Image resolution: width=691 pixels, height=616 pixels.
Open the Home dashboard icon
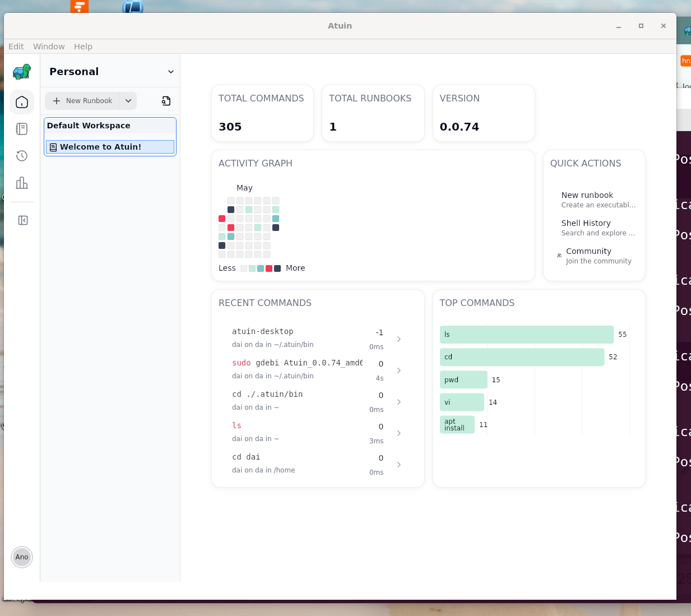(x=22, y=102)
